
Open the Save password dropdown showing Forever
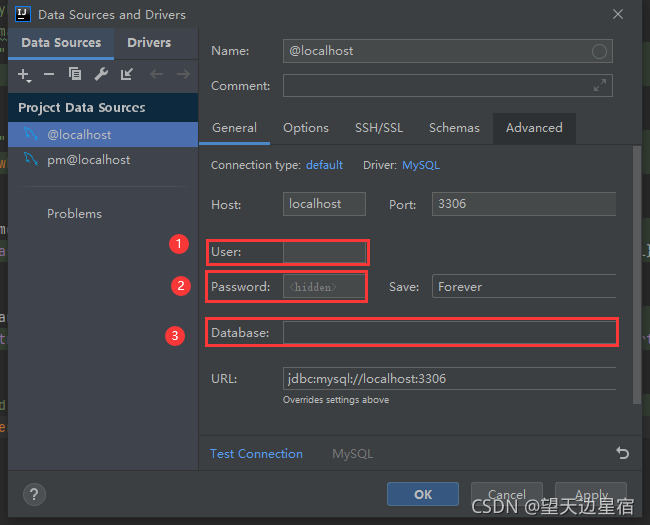(524, 287)
